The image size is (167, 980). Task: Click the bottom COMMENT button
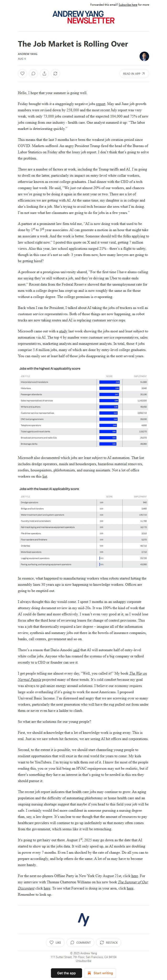click(x=80, y=942)
